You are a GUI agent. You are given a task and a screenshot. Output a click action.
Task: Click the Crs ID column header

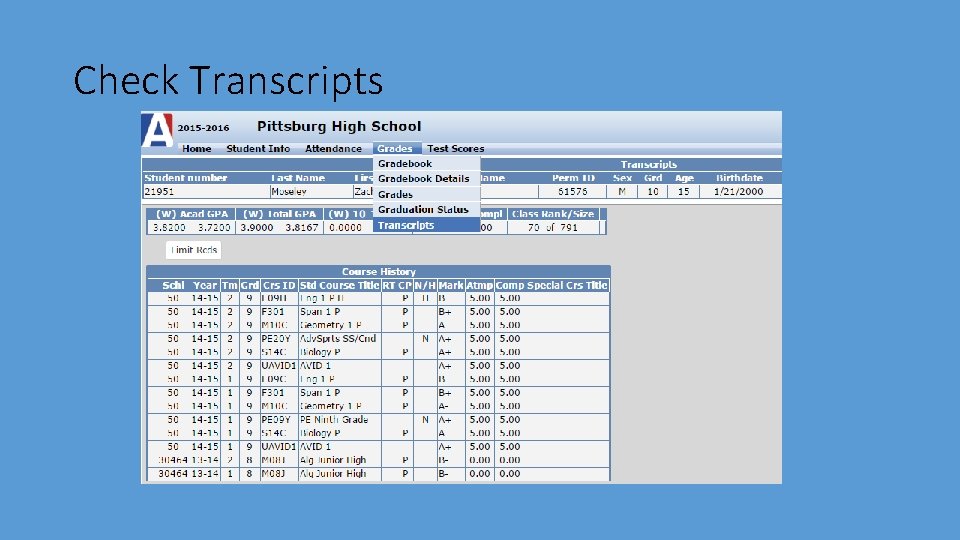pyautogui.click(x=279, y=285)
